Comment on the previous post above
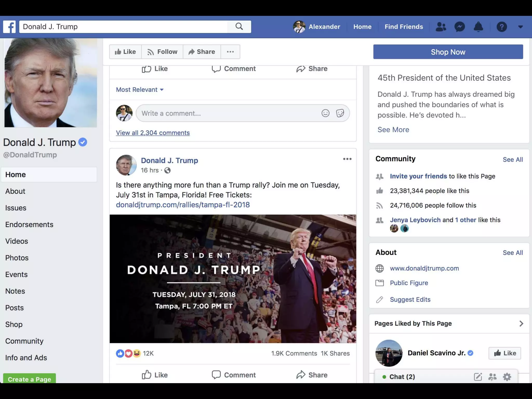The image size is (532, 399). point(234,69)
